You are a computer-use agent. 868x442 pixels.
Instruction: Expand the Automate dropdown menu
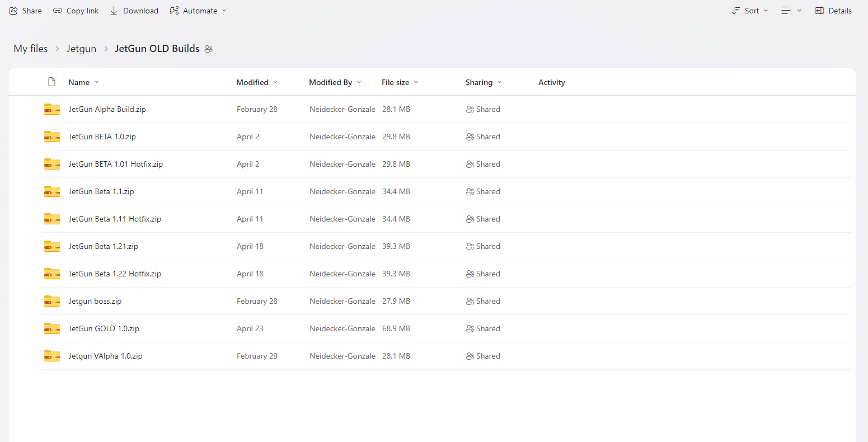coord(199,11)
